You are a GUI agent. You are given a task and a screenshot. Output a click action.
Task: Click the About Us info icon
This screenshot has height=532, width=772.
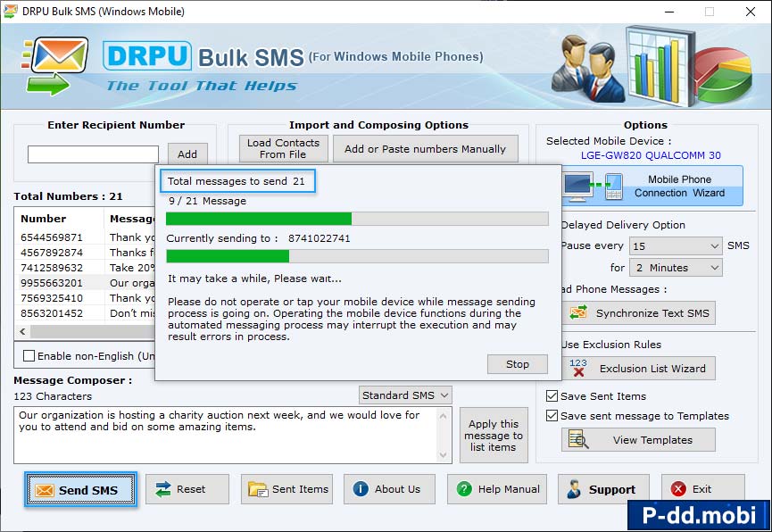tap(361, 489)
